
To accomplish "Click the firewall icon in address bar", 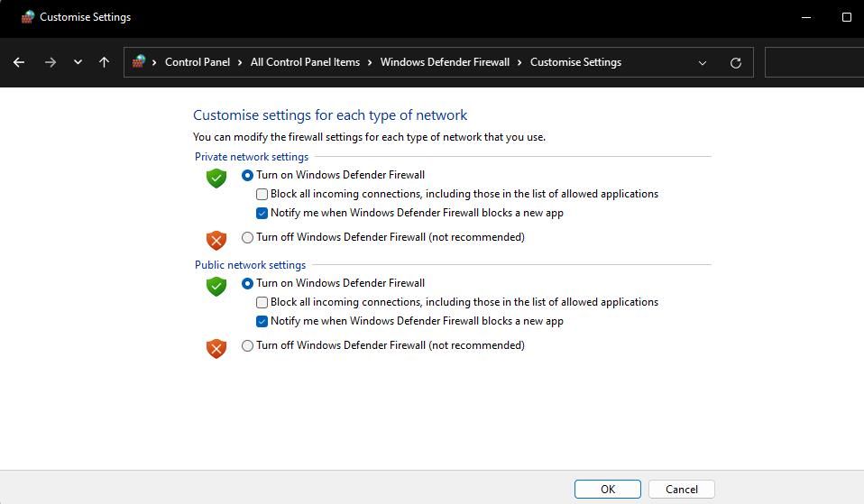I will tap(139, 62).
